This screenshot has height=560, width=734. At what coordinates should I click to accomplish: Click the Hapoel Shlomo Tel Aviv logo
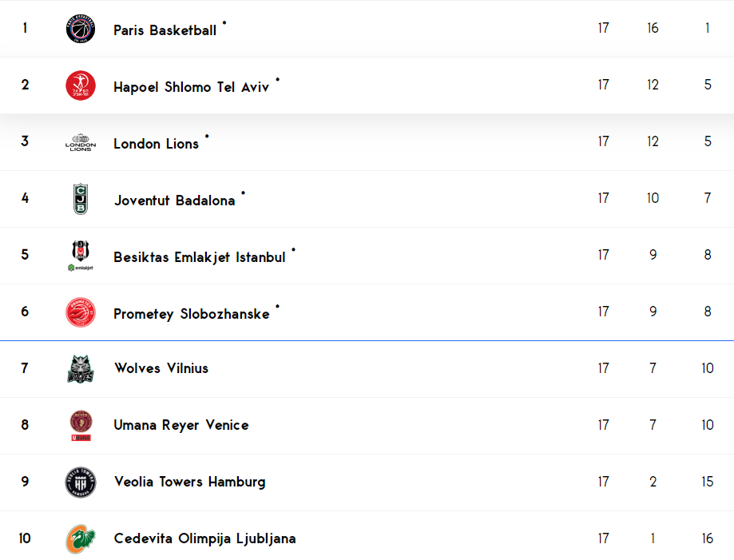[81, 85]
